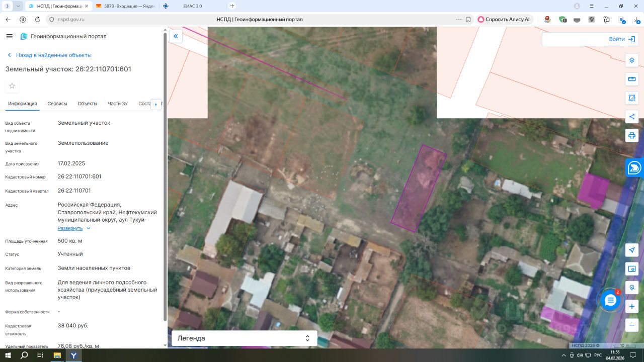Open the page options three-dot menu
This screenshot has height=362, width=644.
(458, 20)
